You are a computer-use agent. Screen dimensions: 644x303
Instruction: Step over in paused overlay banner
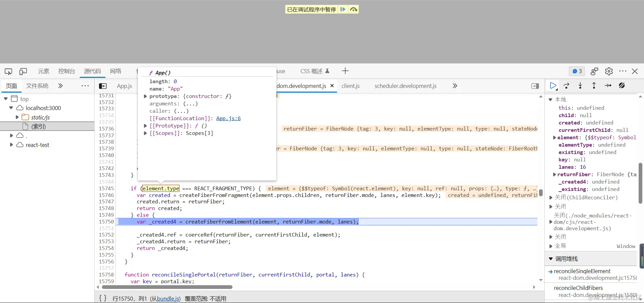[x=354, y=9]
